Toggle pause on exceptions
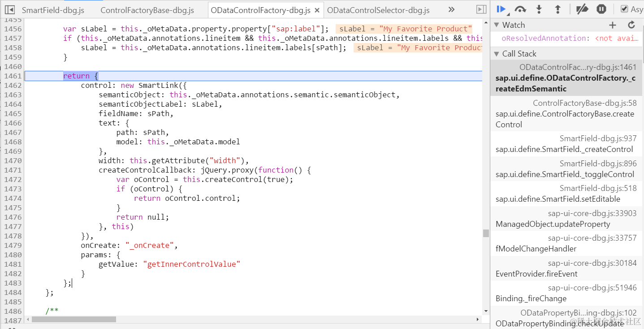The image size is (644, 329). (x=601, y=9)
